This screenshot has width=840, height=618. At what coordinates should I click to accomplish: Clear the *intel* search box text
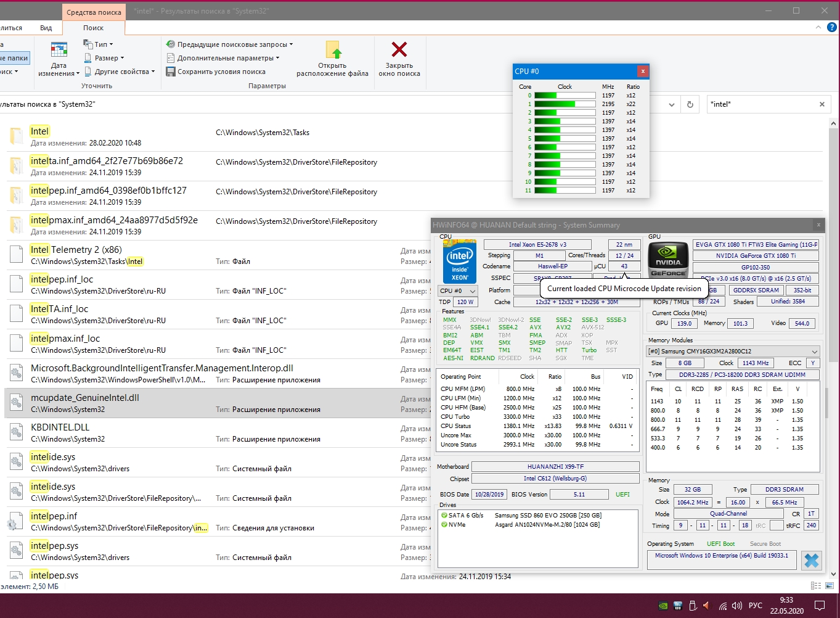(822, 105)
